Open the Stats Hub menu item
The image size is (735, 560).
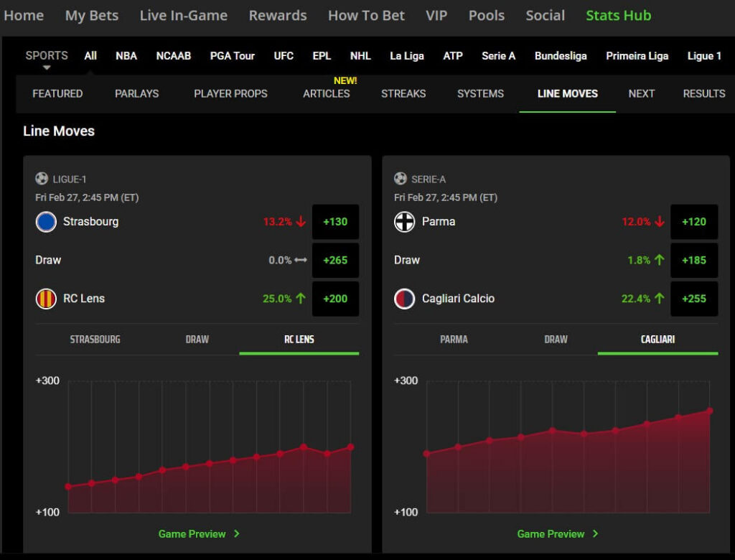point(618,15)
